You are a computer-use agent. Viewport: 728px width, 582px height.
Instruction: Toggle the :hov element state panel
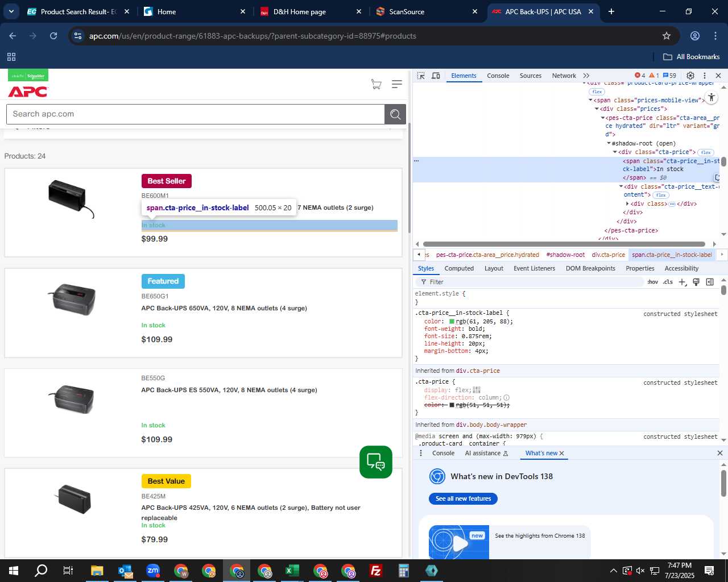pos(652,282)
